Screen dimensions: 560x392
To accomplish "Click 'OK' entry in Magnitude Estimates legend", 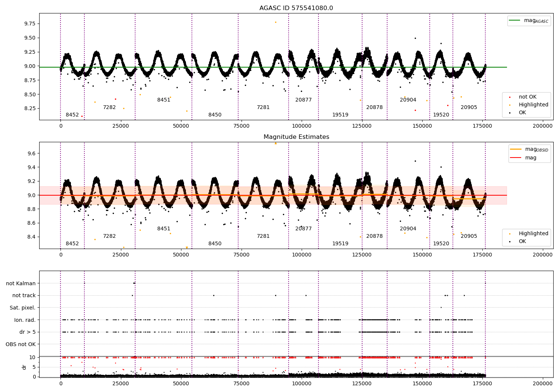I will tap(522, 242).
